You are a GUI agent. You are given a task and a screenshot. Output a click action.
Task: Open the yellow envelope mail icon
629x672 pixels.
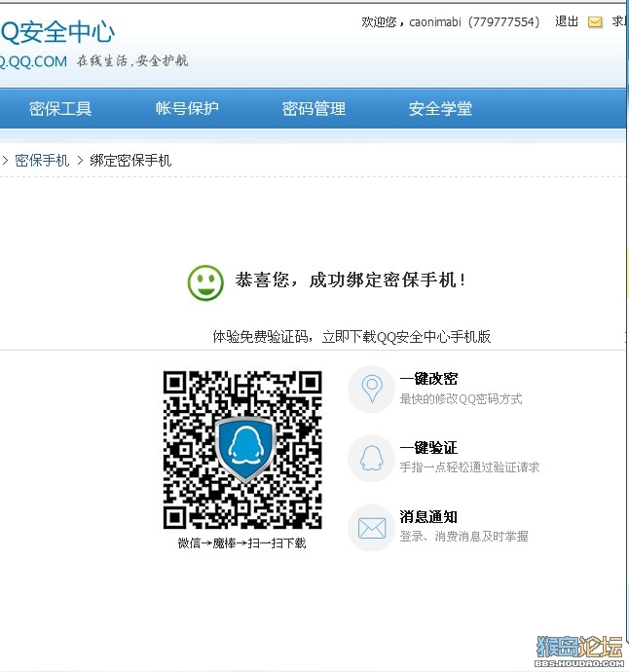click(x=595, y=21)
